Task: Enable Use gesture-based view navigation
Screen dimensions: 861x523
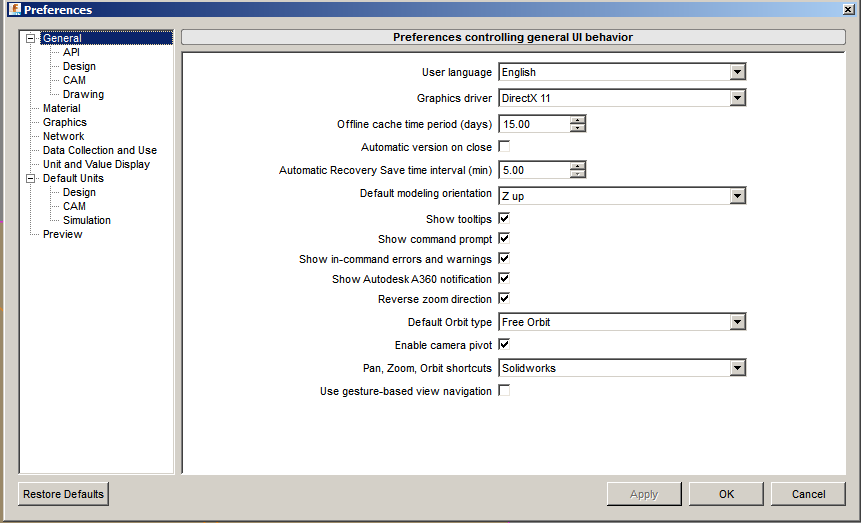Action: tap(504, 391)
